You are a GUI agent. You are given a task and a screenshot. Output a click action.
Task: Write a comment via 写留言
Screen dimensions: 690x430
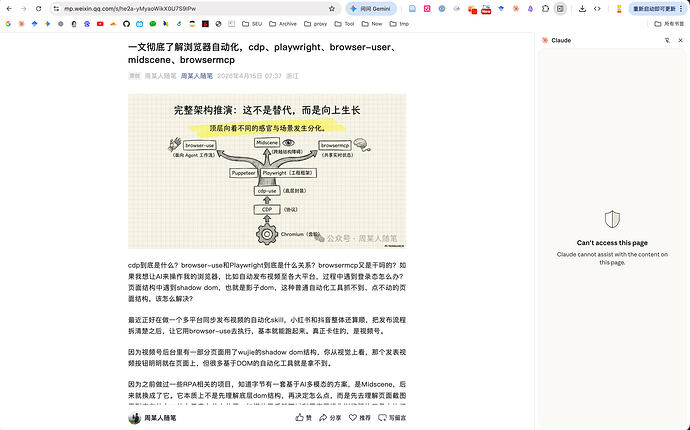pyautogui.click(x=392, y=417)
